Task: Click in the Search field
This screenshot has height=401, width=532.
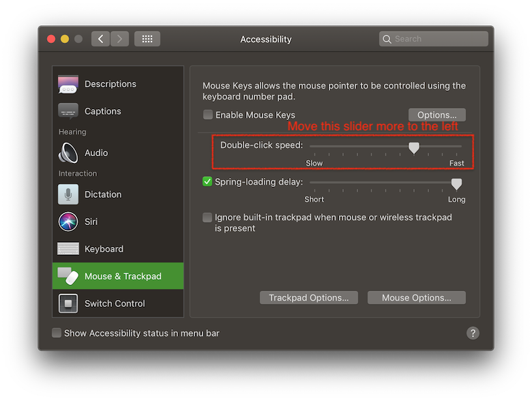Action: [x=434, y=39]
